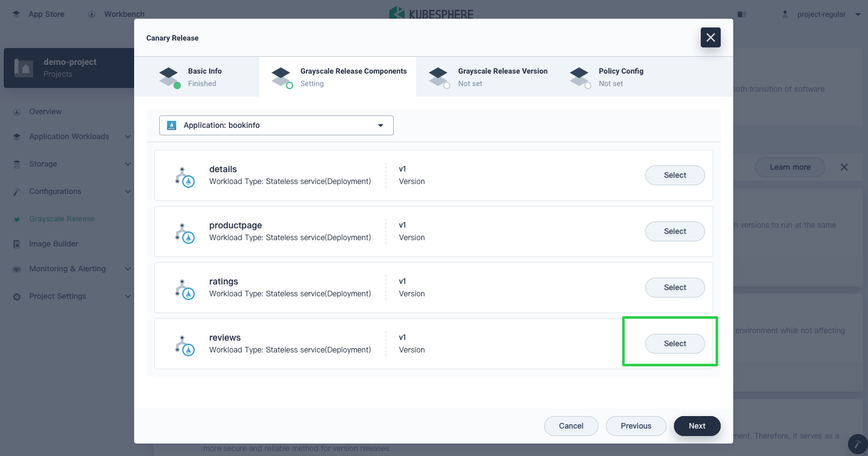Click the Previous button
This screenshot has height=456, width=868.
[x=636, y=426]
